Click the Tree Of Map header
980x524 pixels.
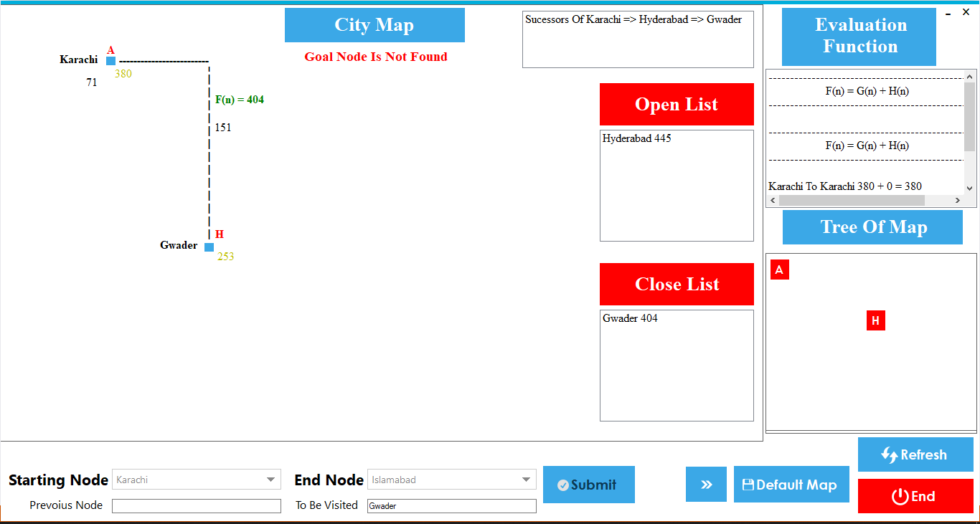point(872,227)
